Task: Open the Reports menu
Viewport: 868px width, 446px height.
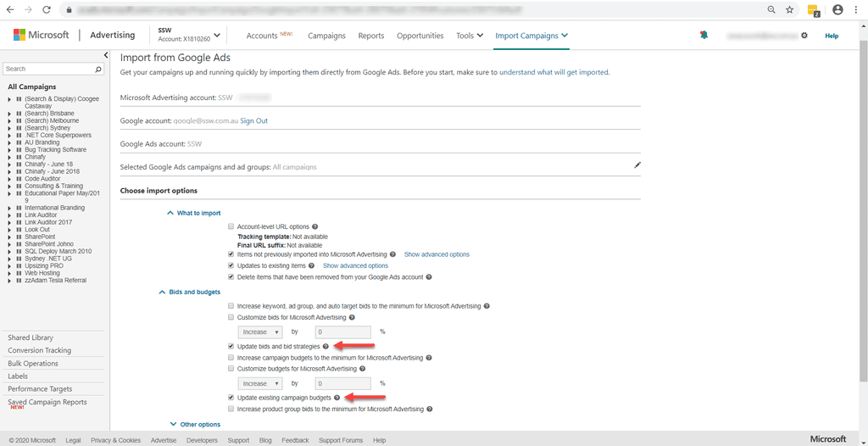Action: point(371,36)
